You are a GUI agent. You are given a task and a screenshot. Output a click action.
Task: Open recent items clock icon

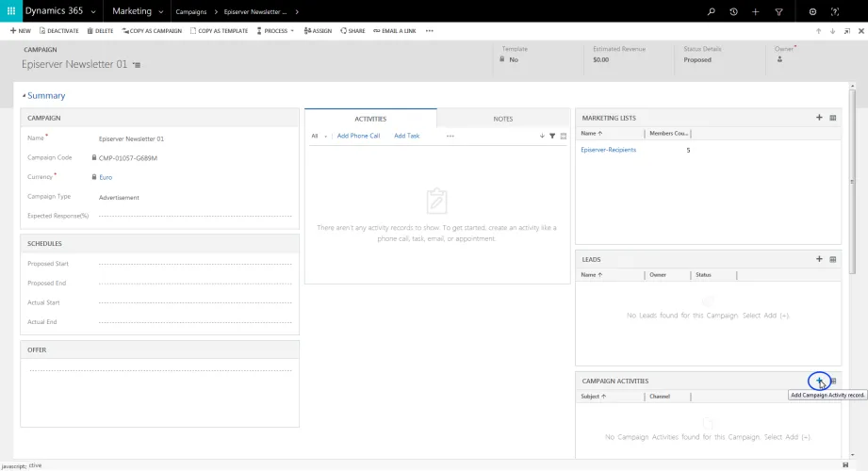pyautogui.click(x=733, y=11)
